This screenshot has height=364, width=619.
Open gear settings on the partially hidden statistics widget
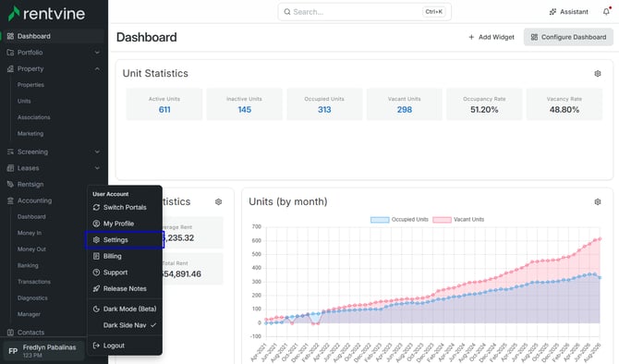click(218, 201)
